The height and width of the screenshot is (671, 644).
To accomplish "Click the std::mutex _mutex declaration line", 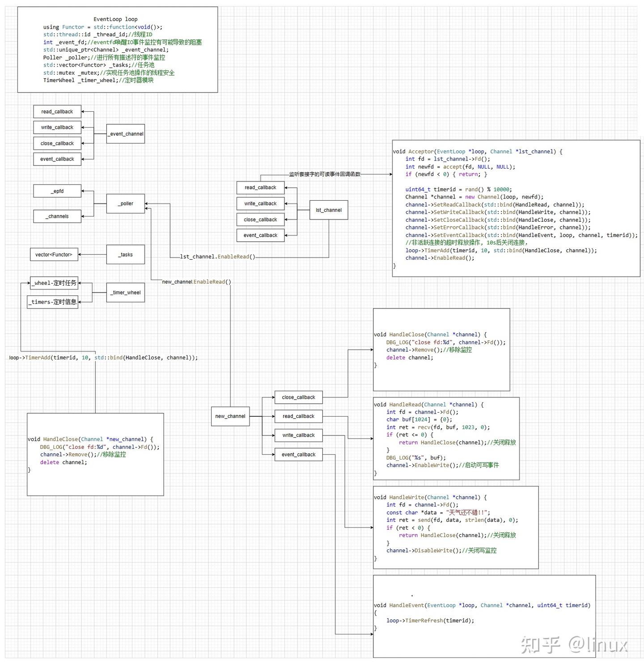I will [109, 72].
